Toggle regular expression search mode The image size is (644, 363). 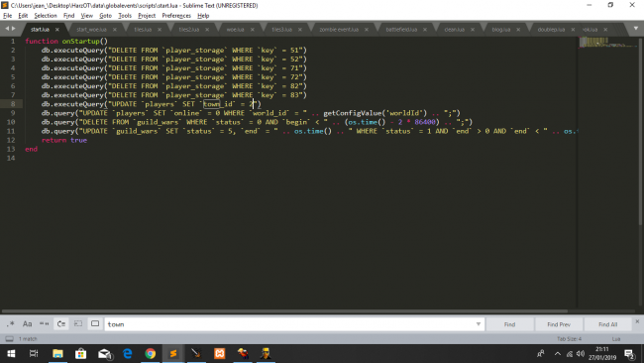coord(10,324)
